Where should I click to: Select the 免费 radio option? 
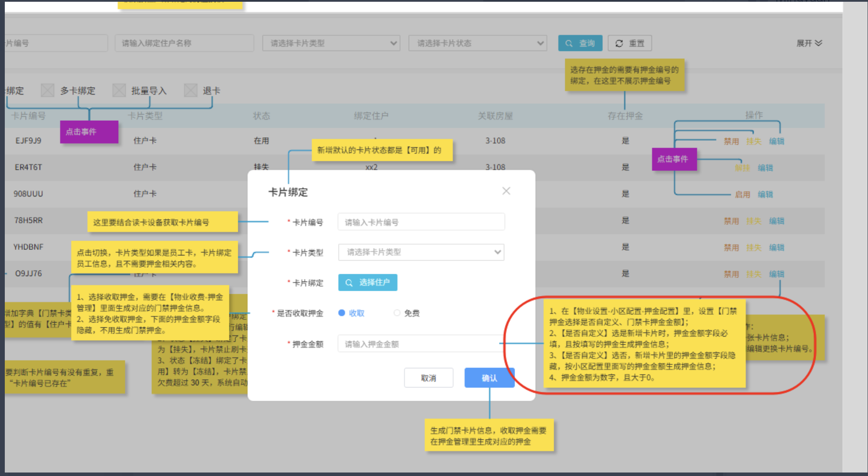point(397,313)
